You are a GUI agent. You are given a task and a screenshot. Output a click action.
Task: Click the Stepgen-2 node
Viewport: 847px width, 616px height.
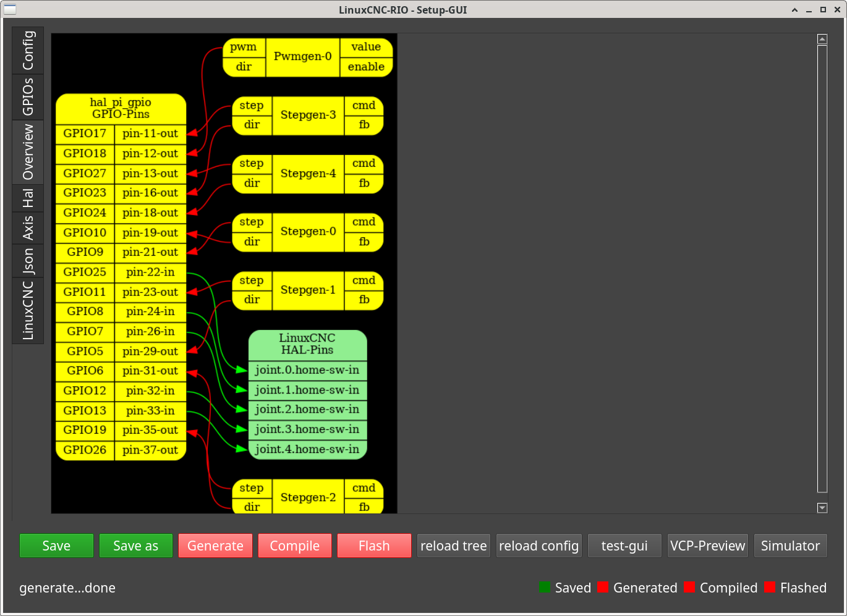coord(308,497)
